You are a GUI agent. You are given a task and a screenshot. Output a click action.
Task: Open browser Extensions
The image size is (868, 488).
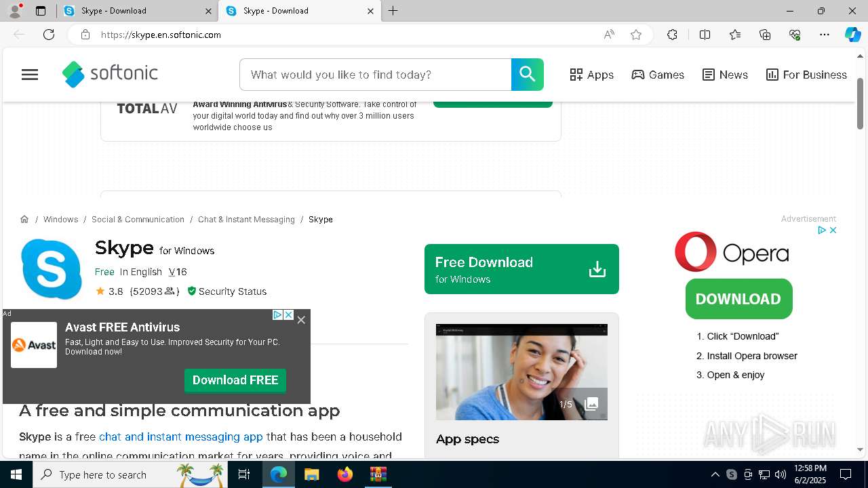[672, 35]
